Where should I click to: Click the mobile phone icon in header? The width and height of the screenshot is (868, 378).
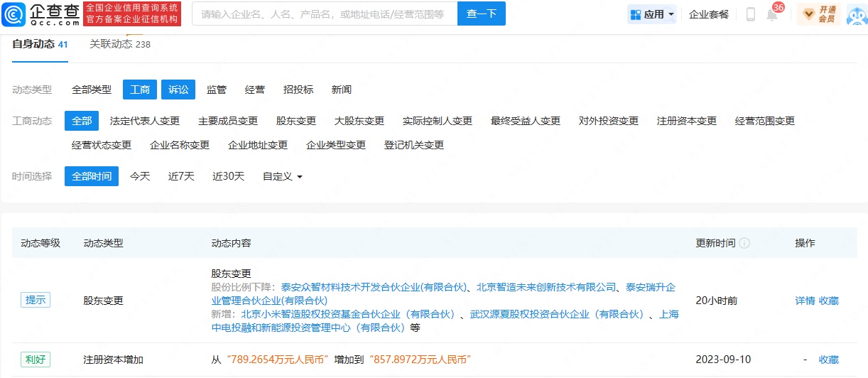(x=750, y=13)
